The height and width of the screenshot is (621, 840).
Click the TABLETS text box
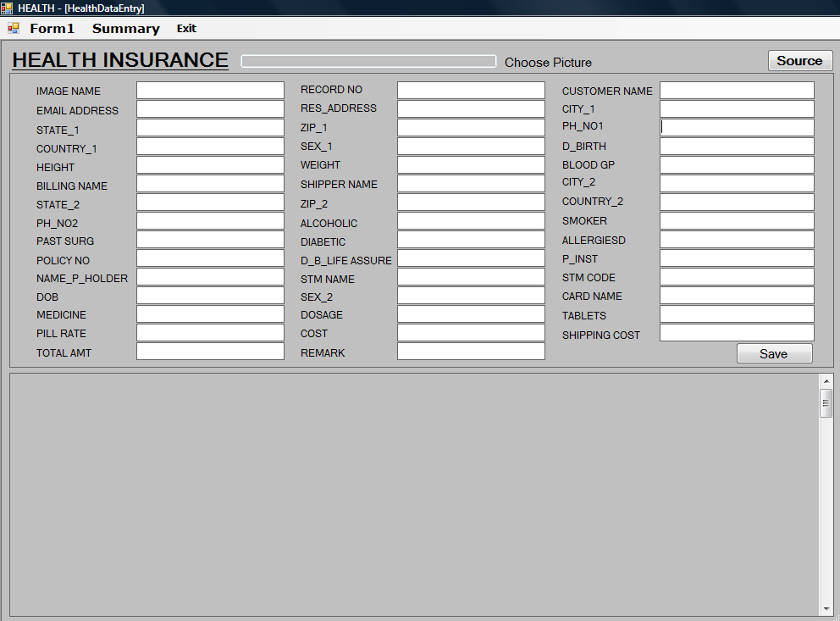[x=737, y=314]
